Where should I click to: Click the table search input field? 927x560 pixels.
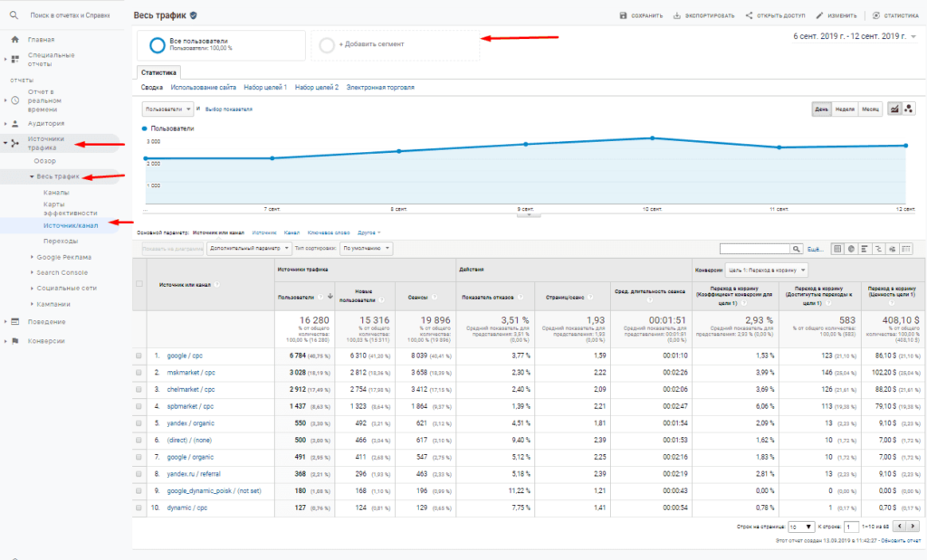tap(755, 249)
